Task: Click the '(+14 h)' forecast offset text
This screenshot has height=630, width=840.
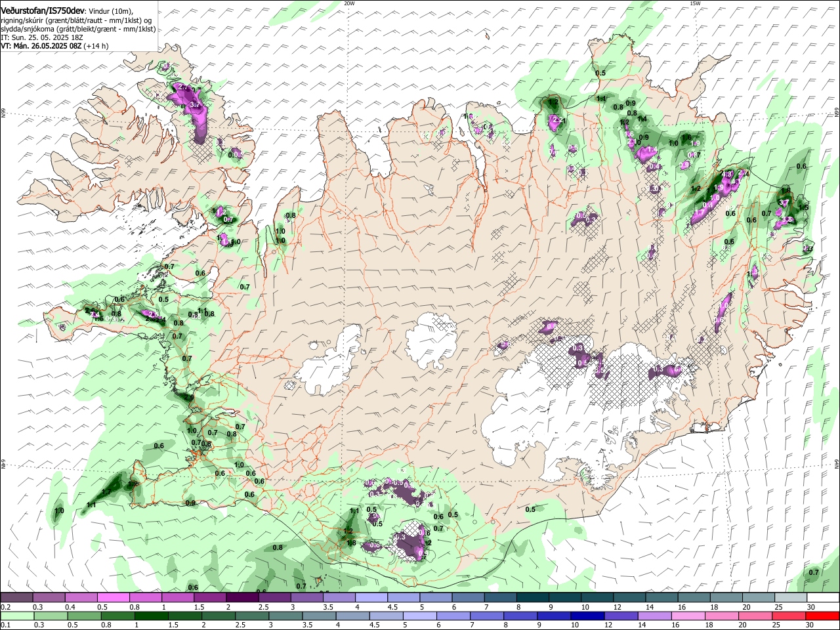Action: pos(96,46)
